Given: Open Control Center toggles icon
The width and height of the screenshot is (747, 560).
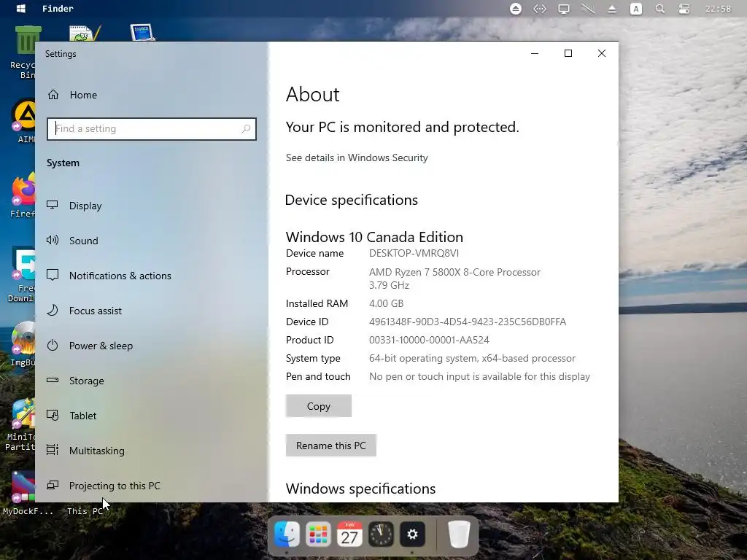Looking at the screenshot, I should [x=684, y=9].
